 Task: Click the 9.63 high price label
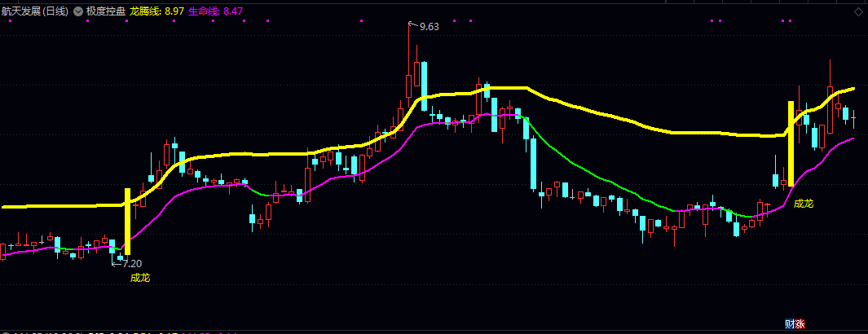point(429,26)
